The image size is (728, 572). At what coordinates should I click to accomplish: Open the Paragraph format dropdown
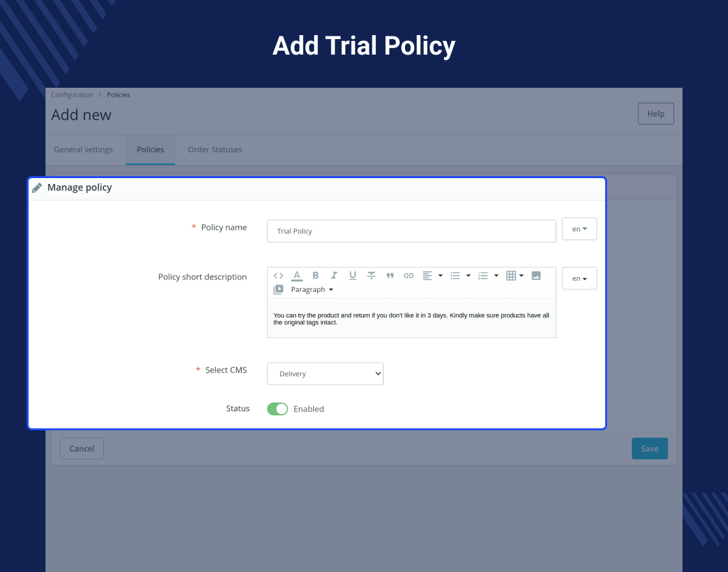[x=312, y=289]
